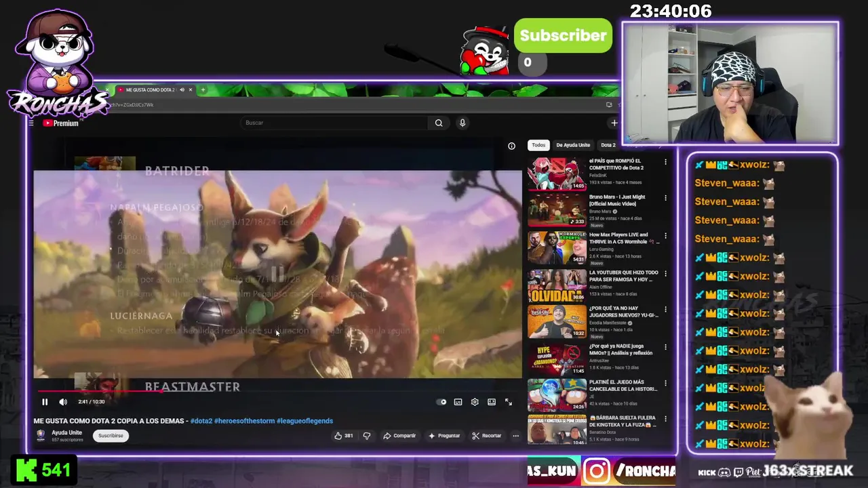
Task: Select the De Ayuda Unite filter chip
Action: coord(573,145)
